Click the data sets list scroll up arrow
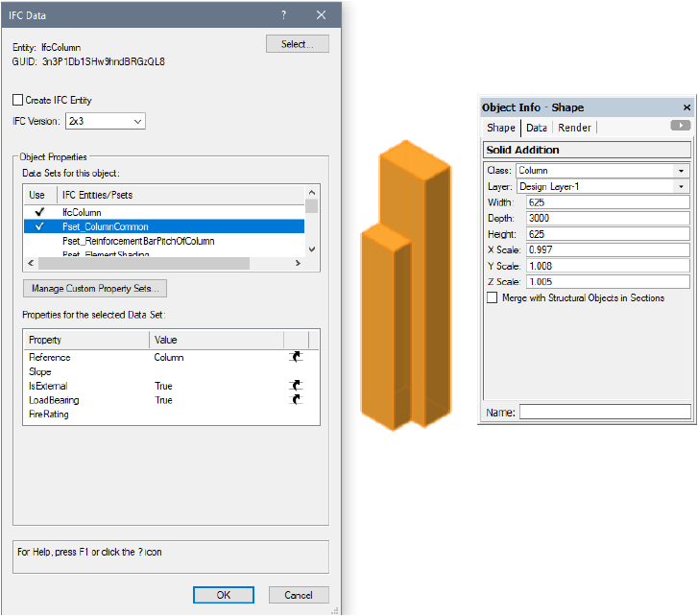Image resolution: width=698 pixels, height=616 pixels. 312,193
